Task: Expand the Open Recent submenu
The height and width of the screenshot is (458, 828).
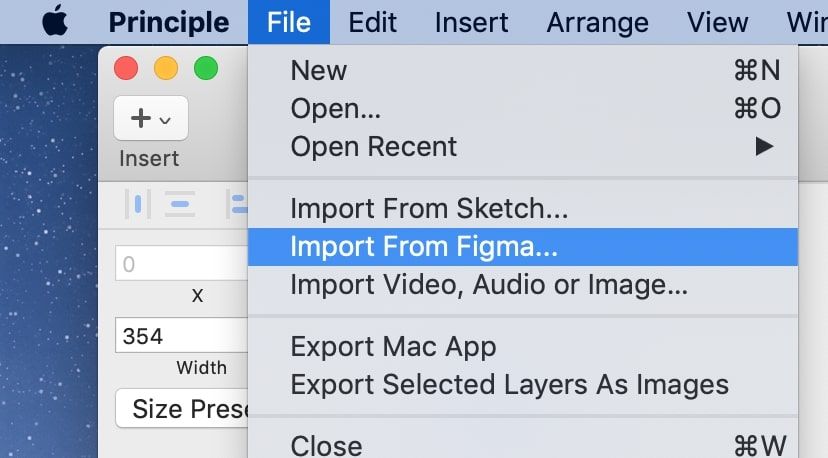Action: (x=522, y=146)
